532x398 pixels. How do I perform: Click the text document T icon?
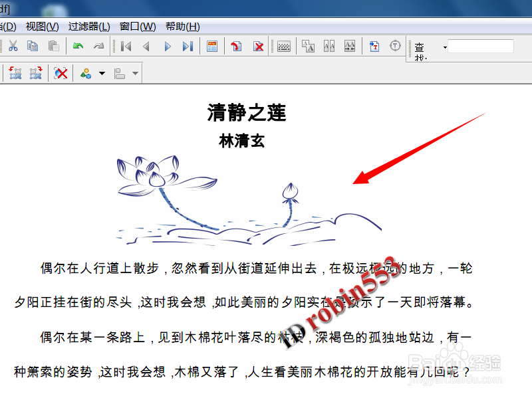pyautogui.click(x=374, y=46)
